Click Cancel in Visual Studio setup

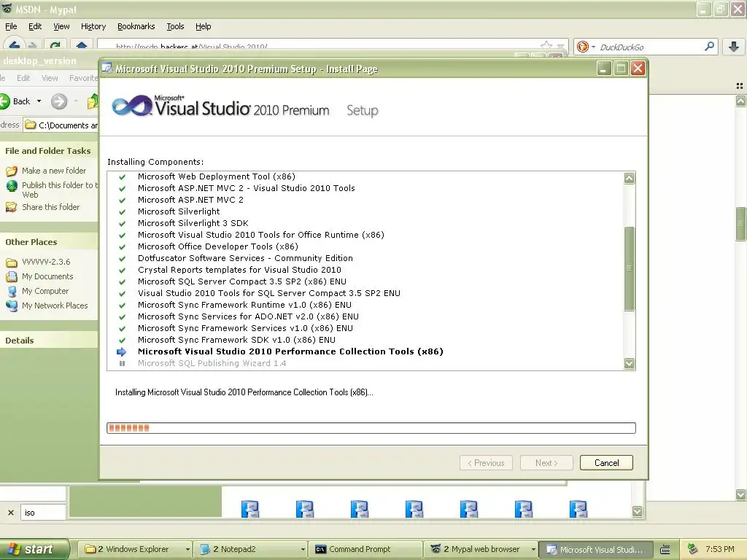click(x=606, y=463)
